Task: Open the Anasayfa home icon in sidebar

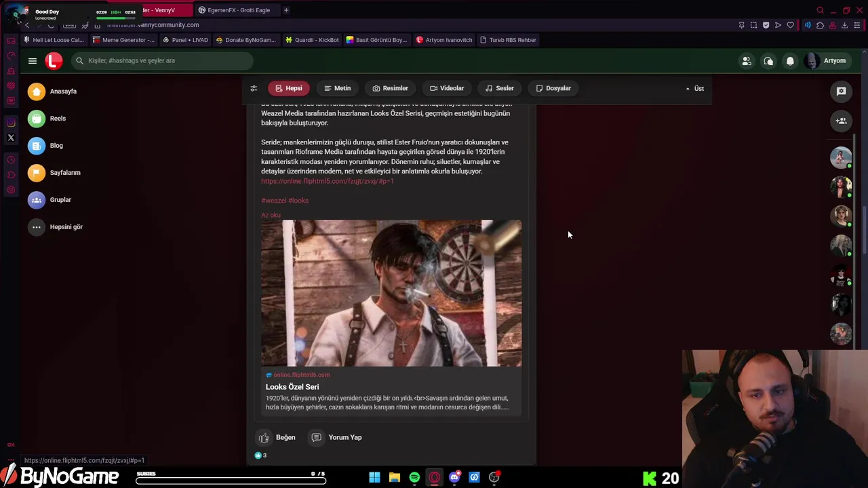Action: [37, 91]
